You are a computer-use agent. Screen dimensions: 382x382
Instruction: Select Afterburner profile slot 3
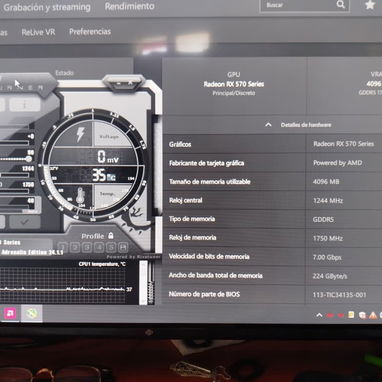[87, 248]
